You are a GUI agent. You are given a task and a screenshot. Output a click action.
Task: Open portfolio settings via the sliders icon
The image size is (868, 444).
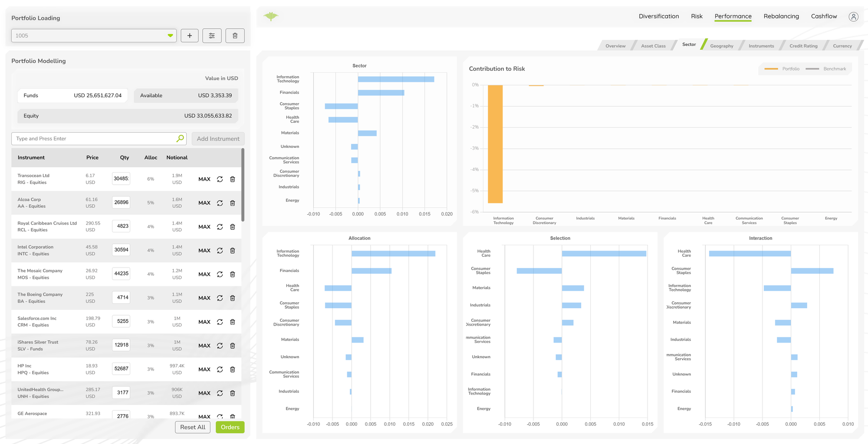pos(212,36)
